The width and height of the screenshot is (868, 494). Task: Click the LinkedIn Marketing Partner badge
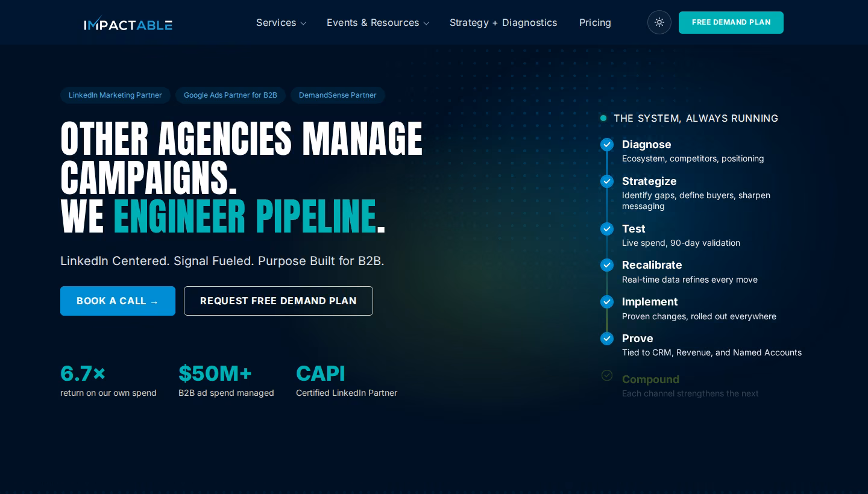(115, 95)
